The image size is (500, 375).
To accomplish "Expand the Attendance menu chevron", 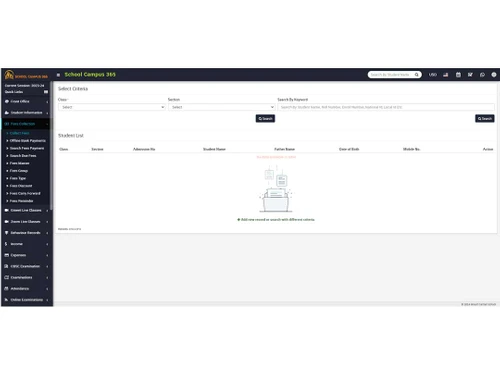I will (47, 289).
